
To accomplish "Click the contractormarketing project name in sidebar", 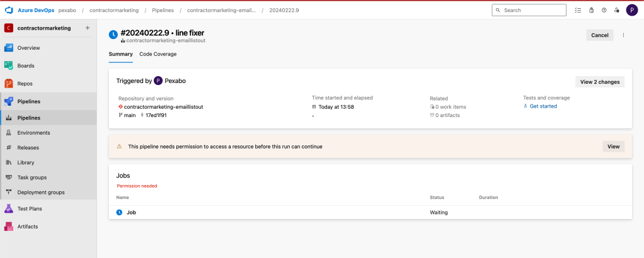I will pyautogui.click(x=44, y=28).
